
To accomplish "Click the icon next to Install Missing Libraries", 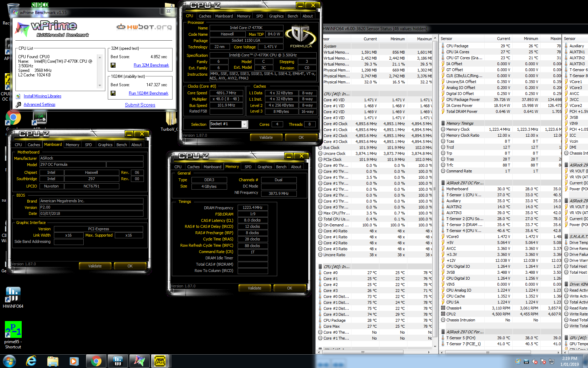I will [x=18, y=96].
